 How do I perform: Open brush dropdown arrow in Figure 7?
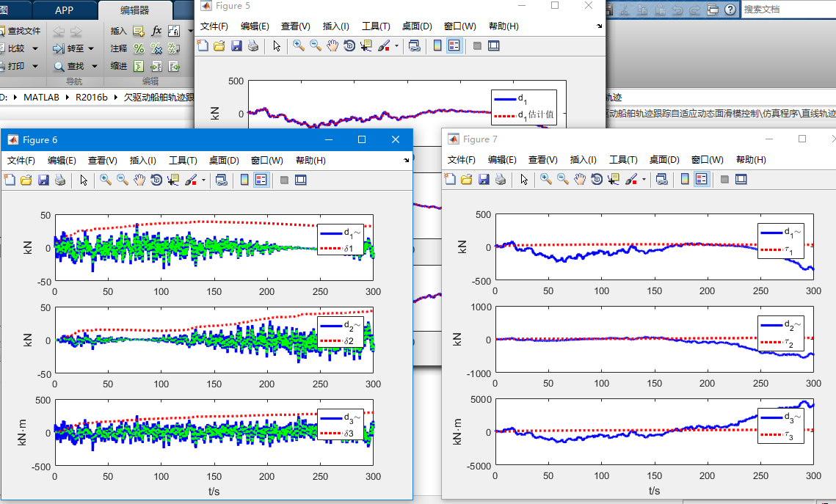click(644, 180)
